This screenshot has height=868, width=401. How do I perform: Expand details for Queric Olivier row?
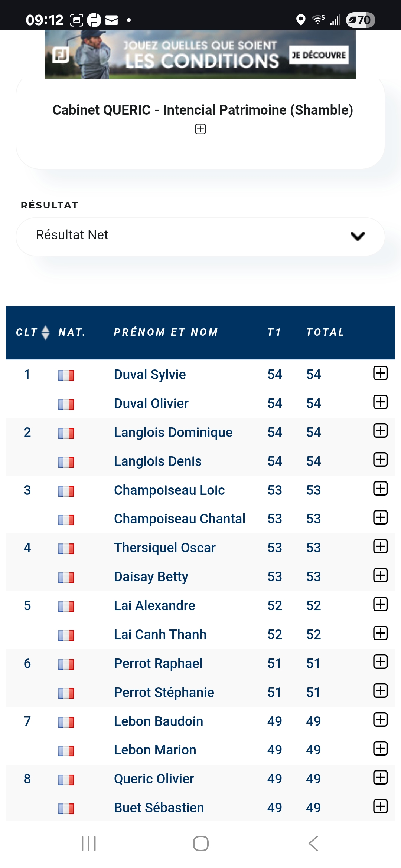380,777
